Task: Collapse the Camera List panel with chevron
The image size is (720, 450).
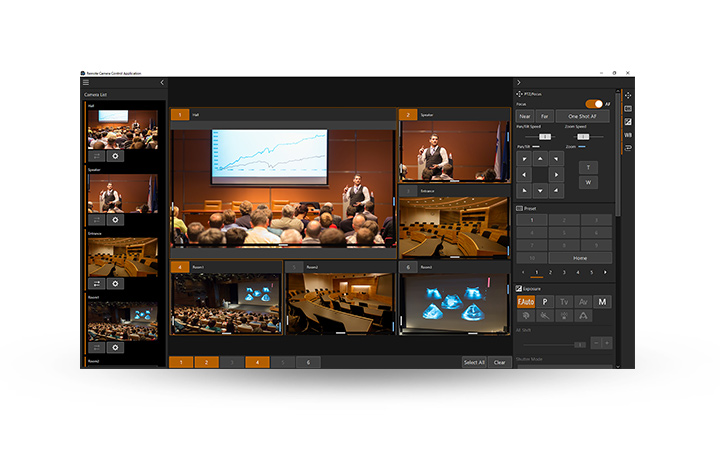Action: coord(162,83)
